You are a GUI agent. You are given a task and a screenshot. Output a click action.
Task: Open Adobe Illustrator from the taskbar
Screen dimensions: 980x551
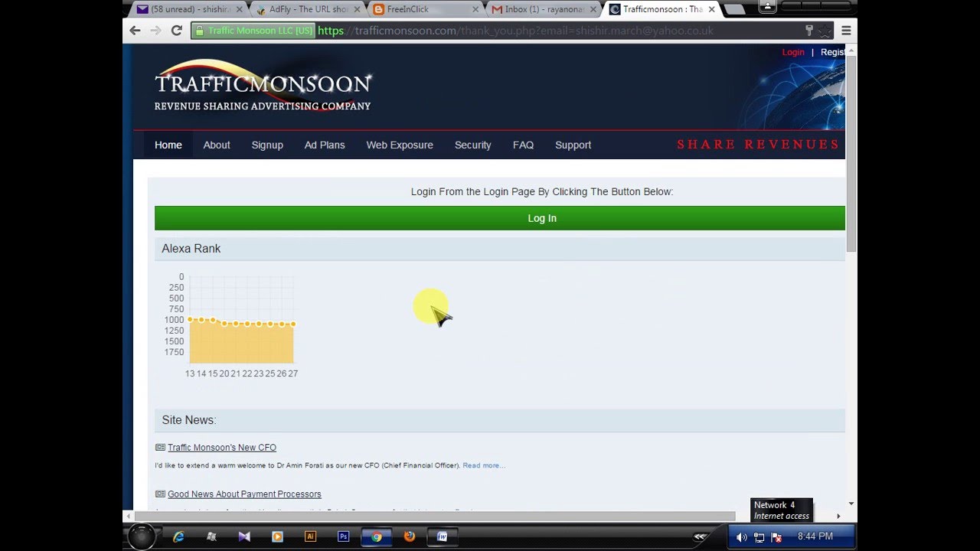click(x=310, y=537)
